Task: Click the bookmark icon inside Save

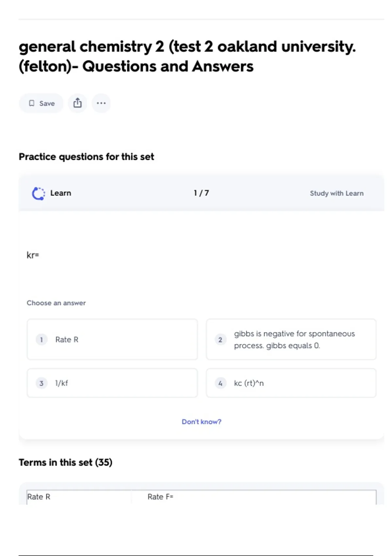Action: 32,103
